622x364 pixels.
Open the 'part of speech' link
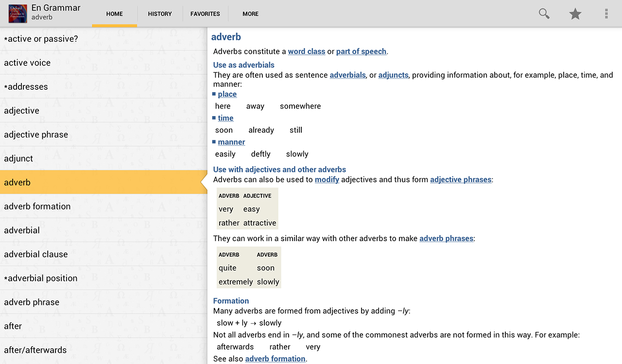[x=361, y=51]
